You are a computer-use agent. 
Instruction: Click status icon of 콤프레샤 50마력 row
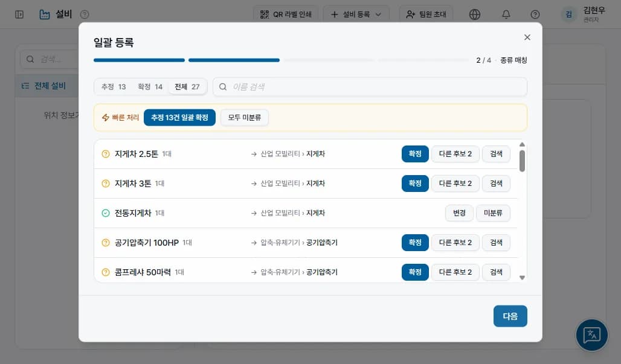click(105, 272)
